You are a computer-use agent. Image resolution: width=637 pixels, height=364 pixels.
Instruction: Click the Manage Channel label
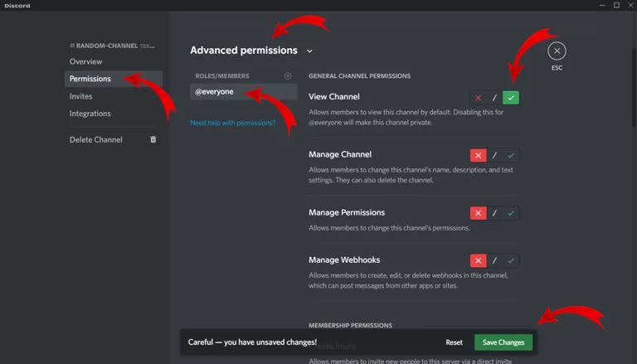pyautogui.click(x=340, y=154)
